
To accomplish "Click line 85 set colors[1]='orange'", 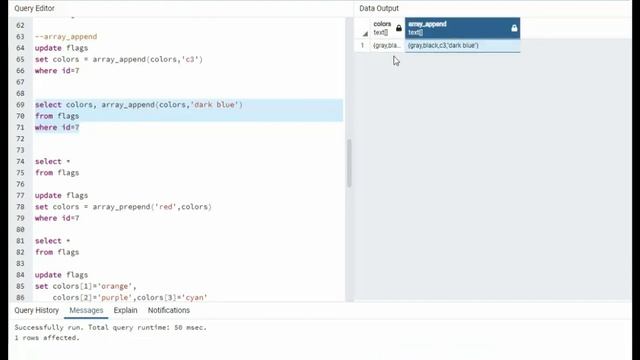I will point(85,286).
